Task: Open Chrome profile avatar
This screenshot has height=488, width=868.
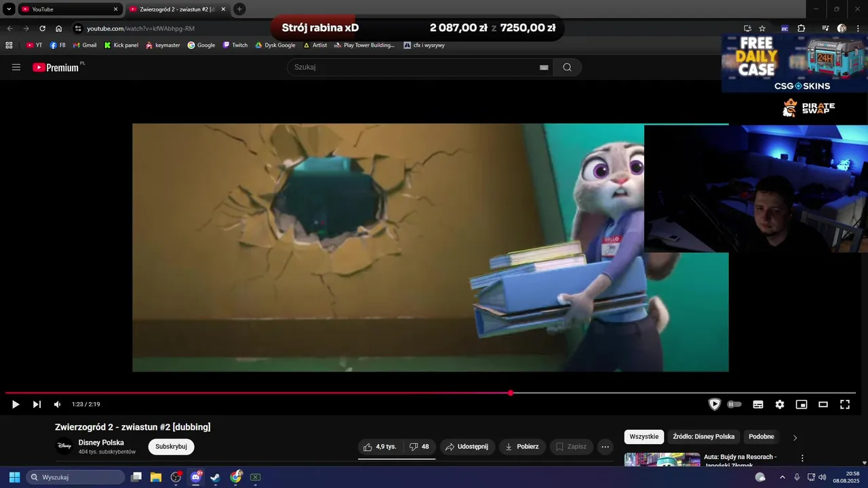Action: pyautogui.click(x=842, y=28)
